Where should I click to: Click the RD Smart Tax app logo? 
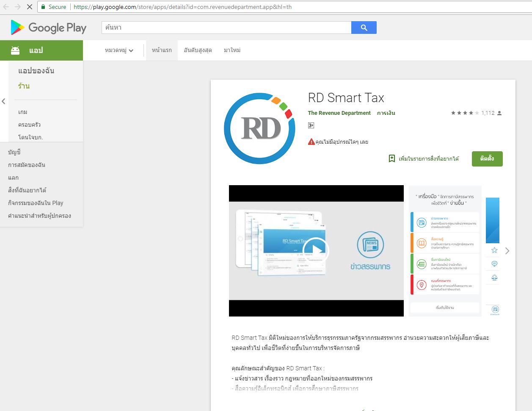click(x=259, y=128)
